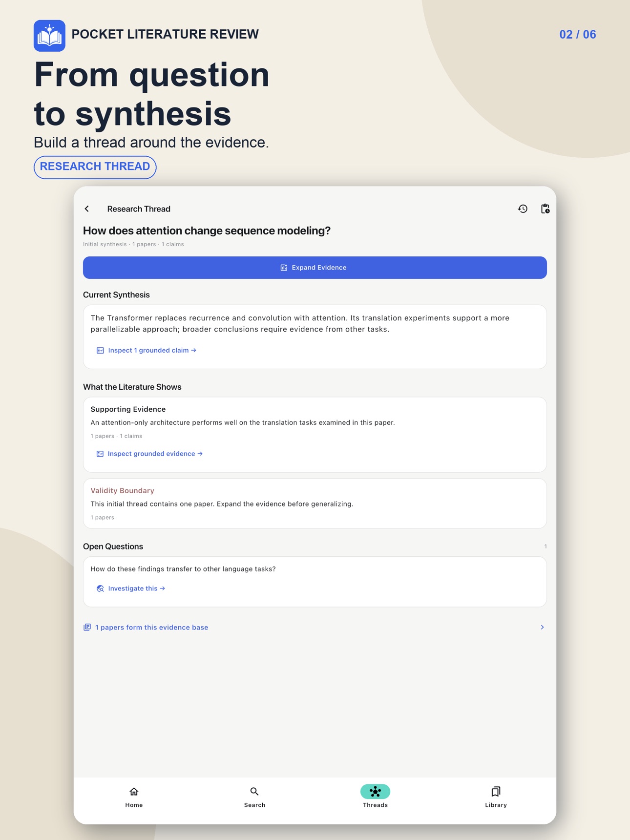The height and width of the screenshot is (840, 630).
Task: Click the Research Thread screen title
Action: pos(139,209)
